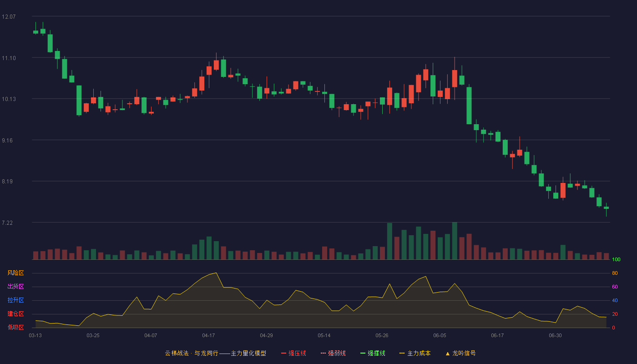The image size is (637, 364).
Task: Click the 06-17 date label
Action: pos(497,335)
